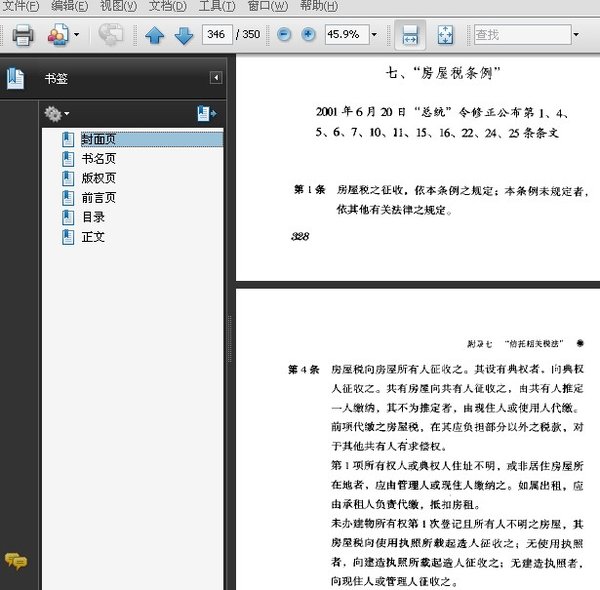The height and width of the screenshot is (590, 600).
Task: Open the bookmarks panel icon in sidebar
Action: (15, 78)
